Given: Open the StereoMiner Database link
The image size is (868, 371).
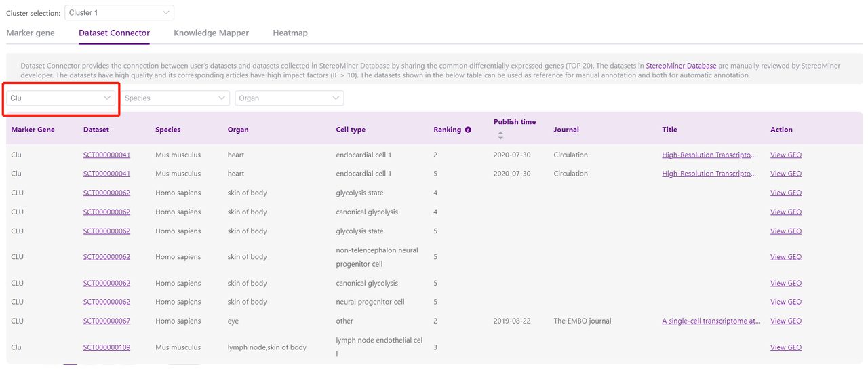Looking at the screenshot, I should 681,66.
